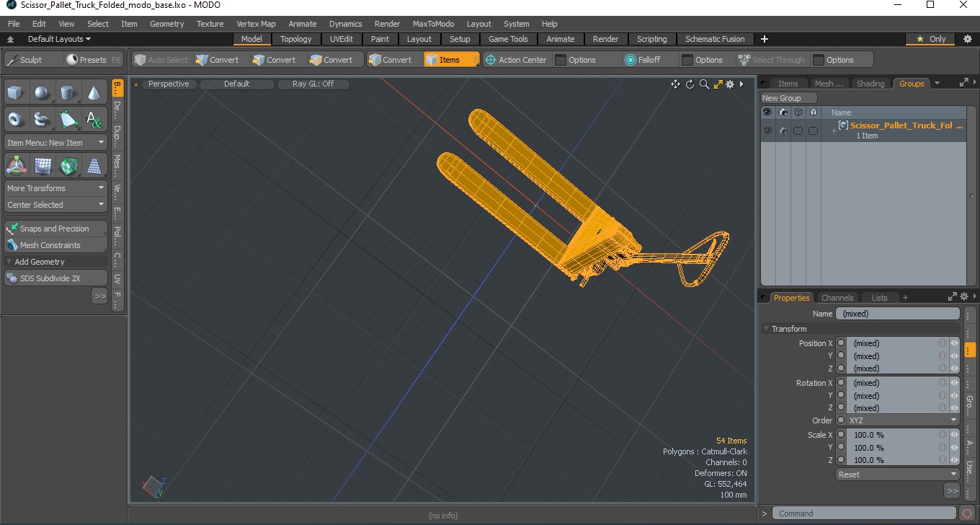Switch to the Topology tab
Image resolution: width=980 pixels, height=525 pixels.
pyautogui.click(x=296, y=39)
